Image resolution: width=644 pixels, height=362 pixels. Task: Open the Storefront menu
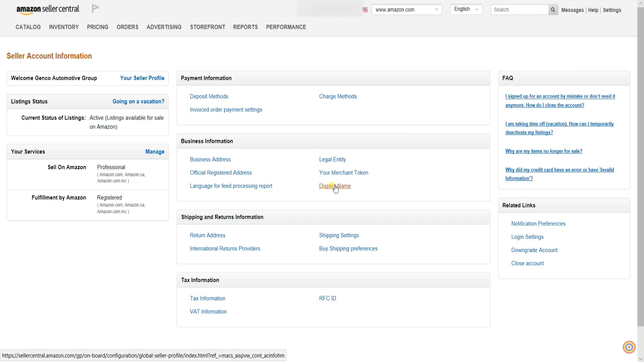pos(208,27)
